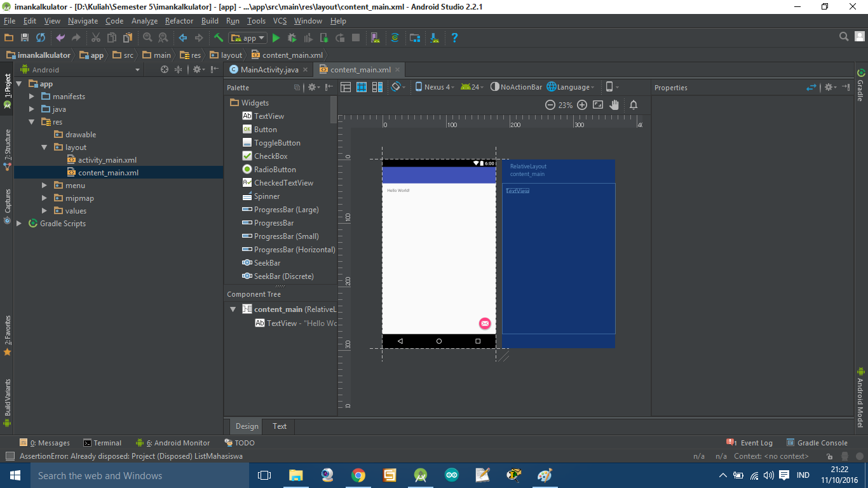Select the Zoom In icon in the preview toolbar
This screenshot has width=868, height=488.
[582, 105]
